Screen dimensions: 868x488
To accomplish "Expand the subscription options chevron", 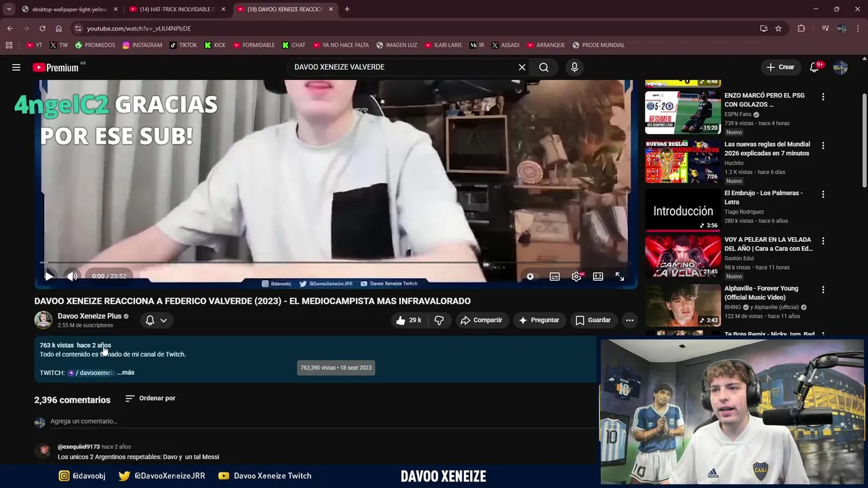I will (x=163, y=321).
